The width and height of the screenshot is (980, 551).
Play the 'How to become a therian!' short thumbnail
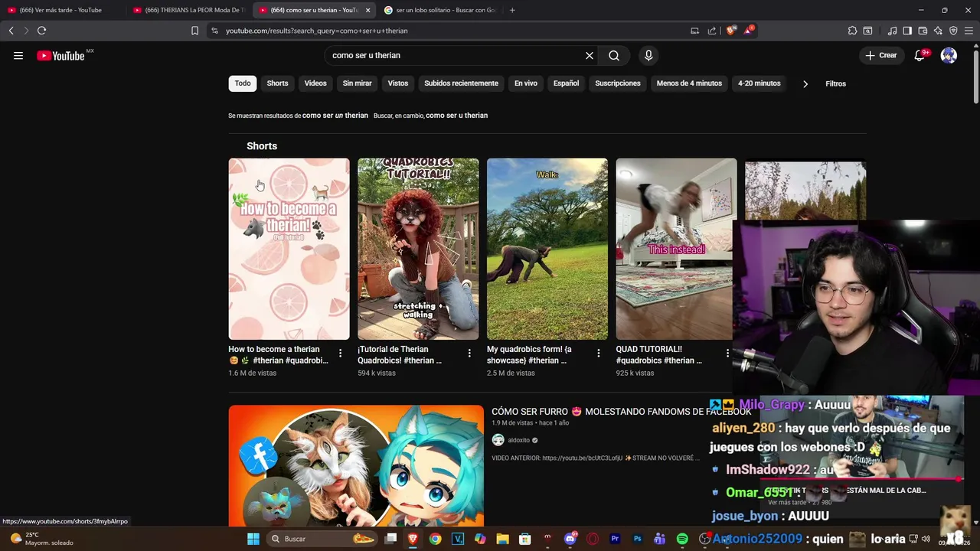coord(289,249)
